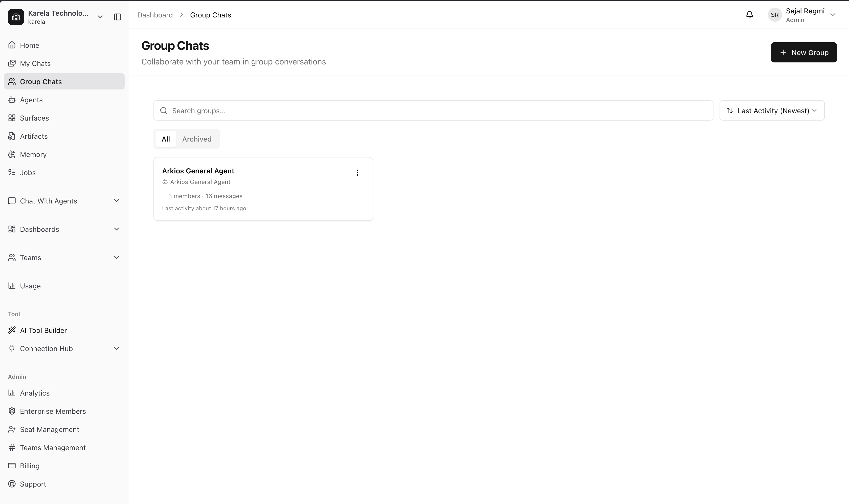Open Analytics admin page label
The width and height of the screenshot is (849, 504).
35,393
